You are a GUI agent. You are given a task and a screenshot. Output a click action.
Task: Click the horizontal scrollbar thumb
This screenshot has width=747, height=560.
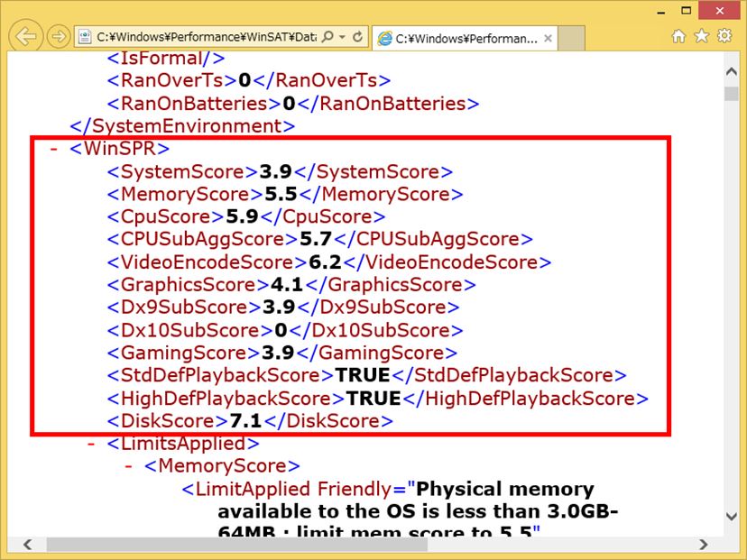coord(236,545)
